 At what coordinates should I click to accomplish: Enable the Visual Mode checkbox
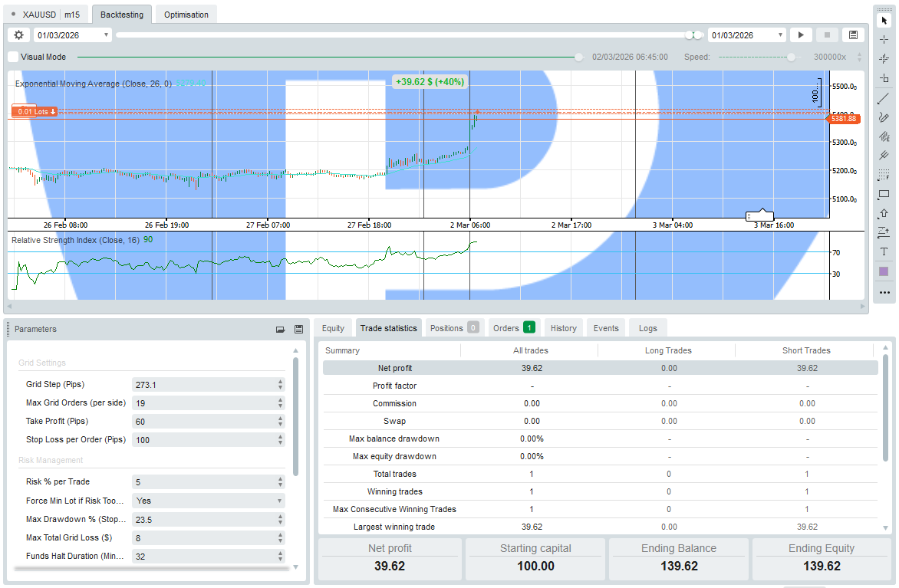(13, 57)
